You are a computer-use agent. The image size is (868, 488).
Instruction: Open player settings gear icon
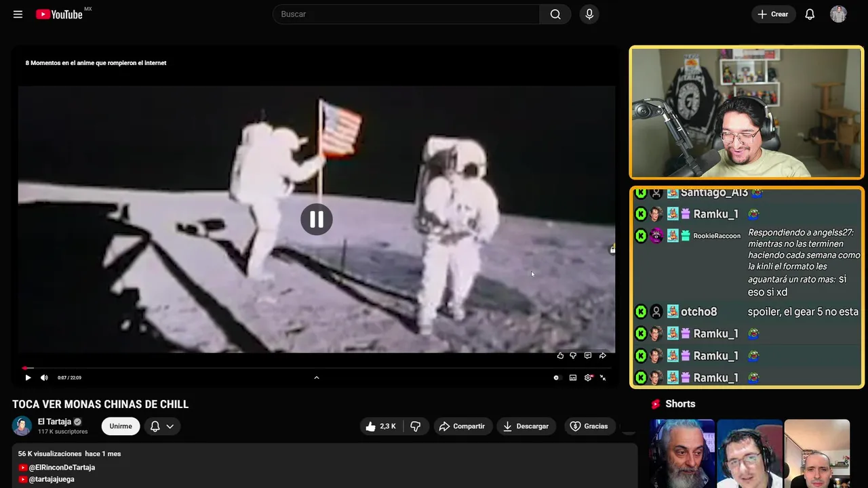(588, 378)
